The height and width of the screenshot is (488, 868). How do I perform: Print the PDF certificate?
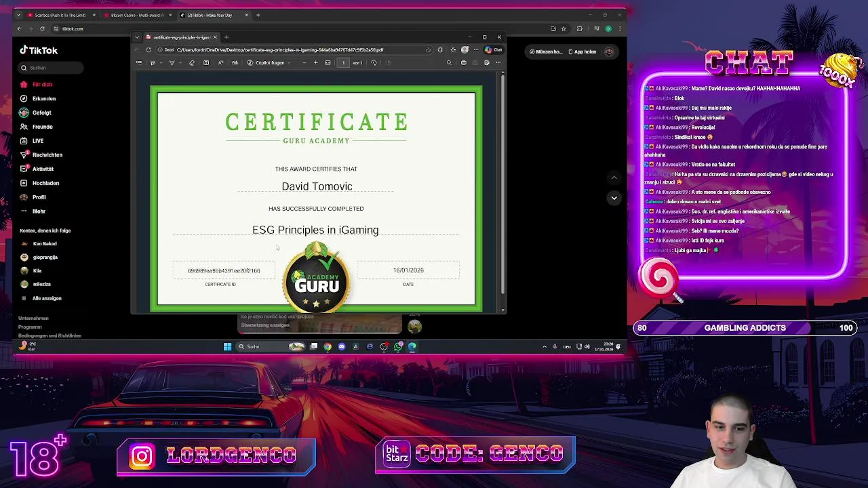click(x=464, y=63)
